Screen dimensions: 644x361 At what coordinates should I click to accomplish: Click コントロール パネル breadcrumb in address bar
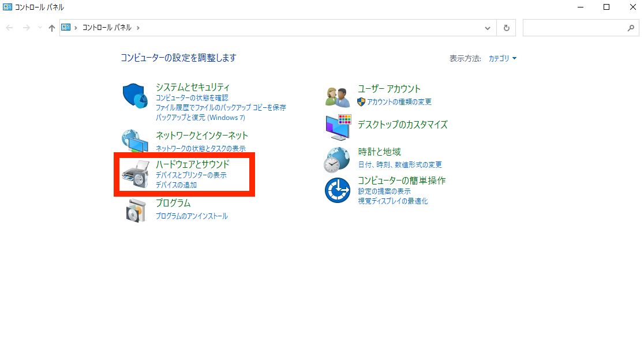[x=107, y=28]
